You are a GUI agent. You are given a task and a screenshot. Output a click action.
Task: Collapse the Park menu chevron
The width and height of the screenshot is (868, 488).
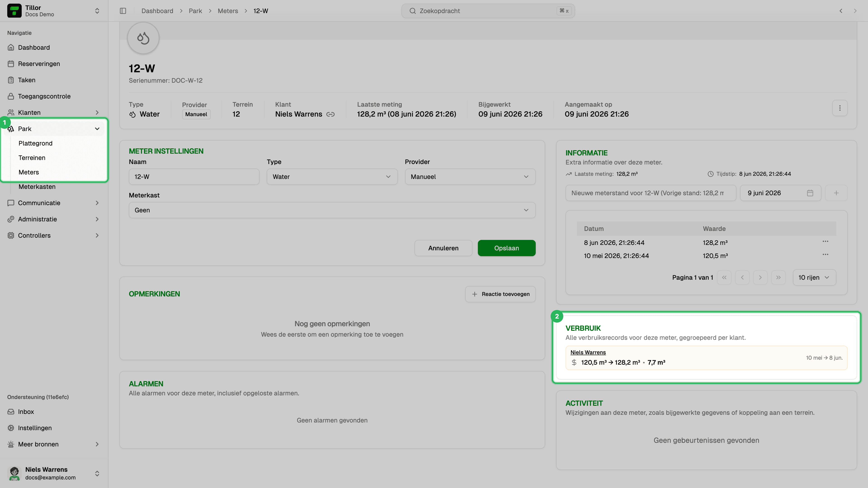(97, 129)
